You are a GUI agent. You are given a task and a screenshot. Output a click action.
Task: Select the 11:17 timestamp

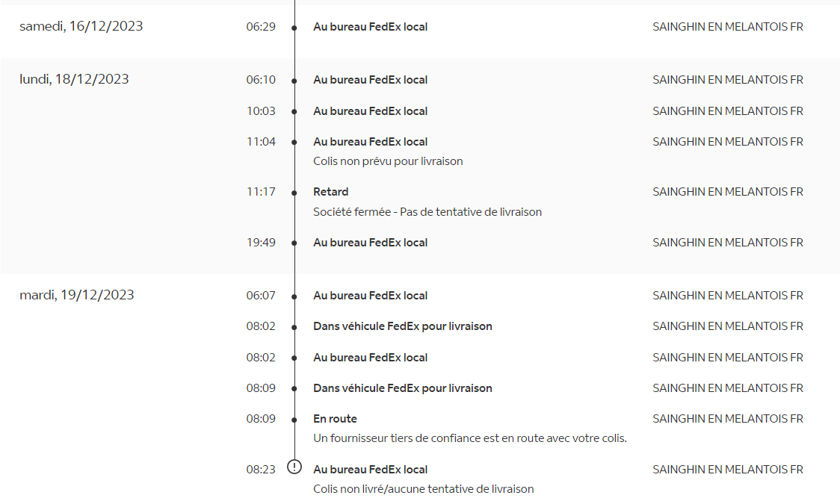261,192
